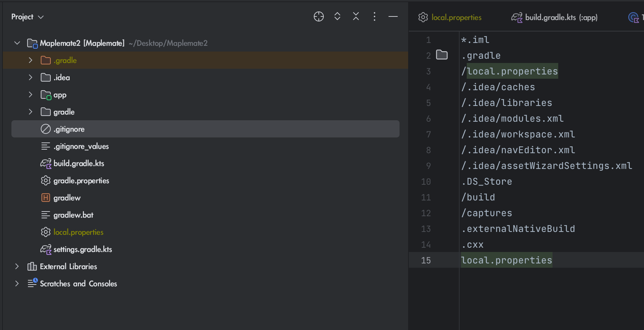Expand the app module folder
The height and width of the screenshot is (330, 644).
[31, 94]
